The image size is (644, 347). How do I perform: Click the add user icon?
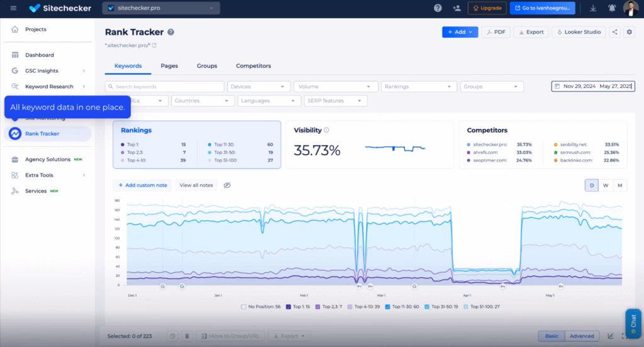(456, 8)
